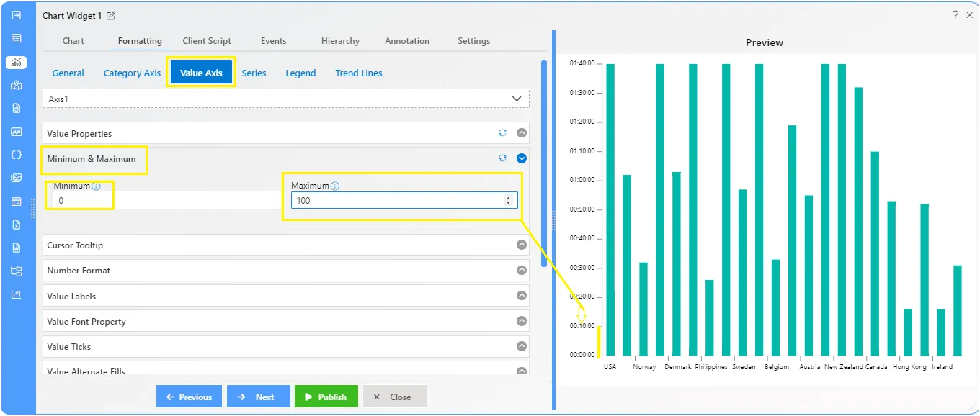Click the green Publish button
Image resolution: width=980 pixels, height=416 pixels.
(326, 397)
